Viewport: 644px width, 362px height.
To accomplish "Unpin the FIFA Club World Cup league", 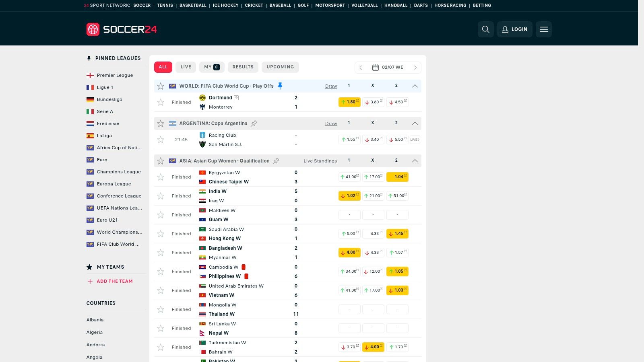I will 280,86.
